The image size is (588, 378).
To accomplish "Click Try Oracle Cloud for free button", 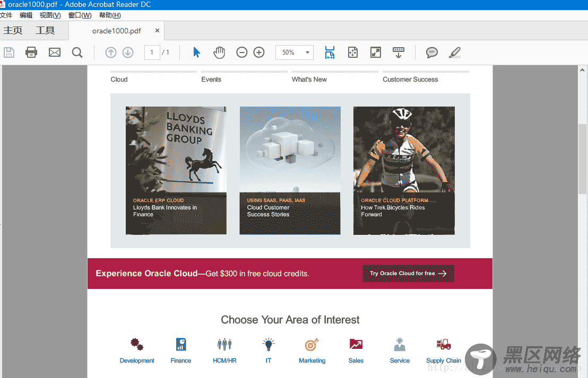I will tap(409, 274).
